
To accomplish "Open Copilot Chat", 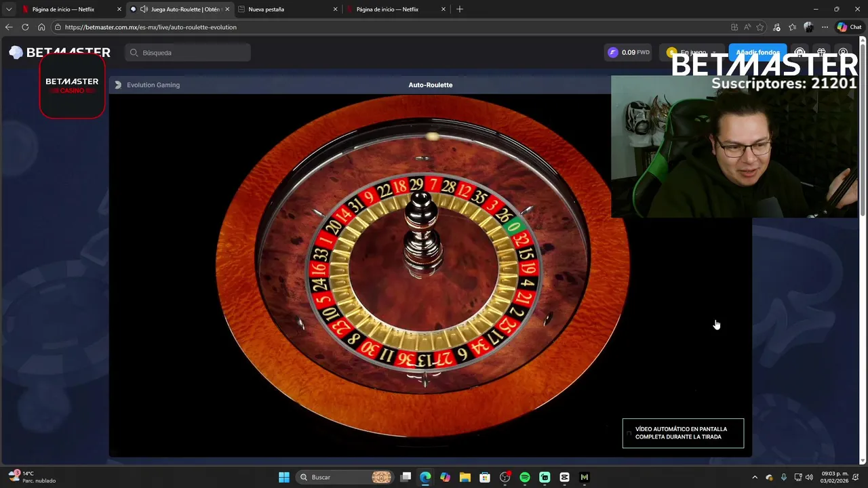I will [849, 27].
